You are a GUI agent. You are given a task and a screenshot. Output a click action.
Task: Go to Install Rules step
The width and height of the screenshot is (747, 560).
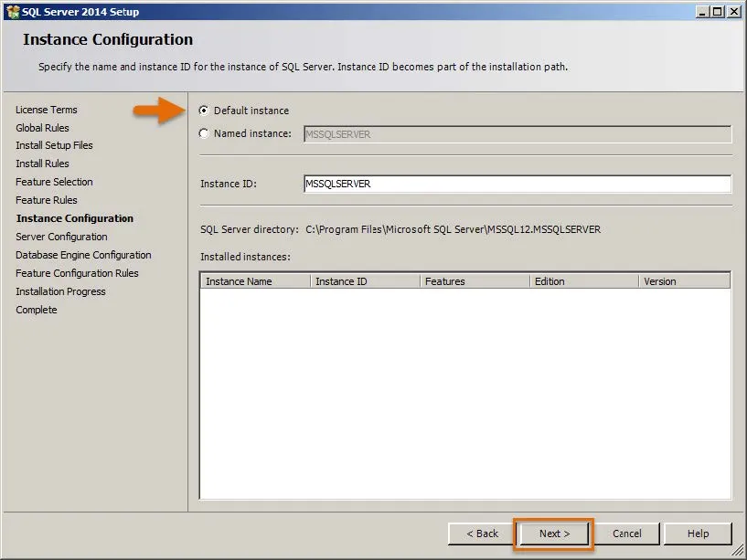42,164
